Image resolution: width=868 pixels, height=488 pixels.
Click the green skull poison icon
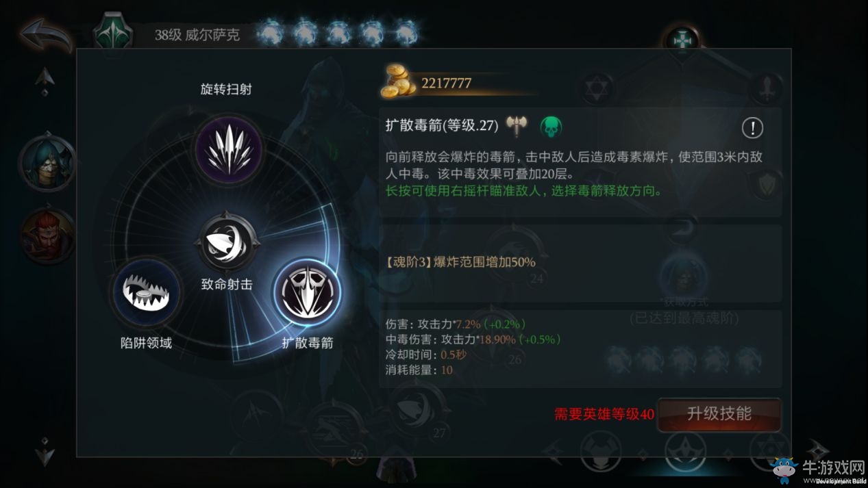point(551,126)
